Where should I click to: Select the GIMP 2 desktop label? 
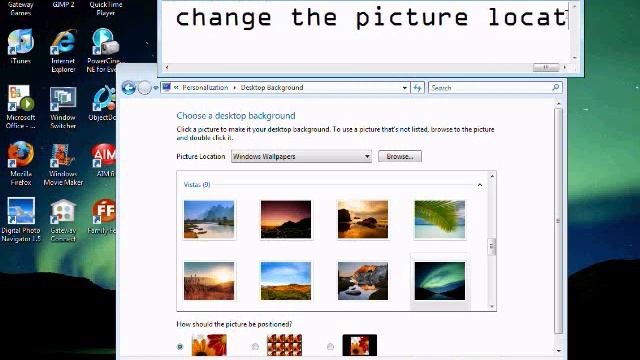(x=63, y=4)
